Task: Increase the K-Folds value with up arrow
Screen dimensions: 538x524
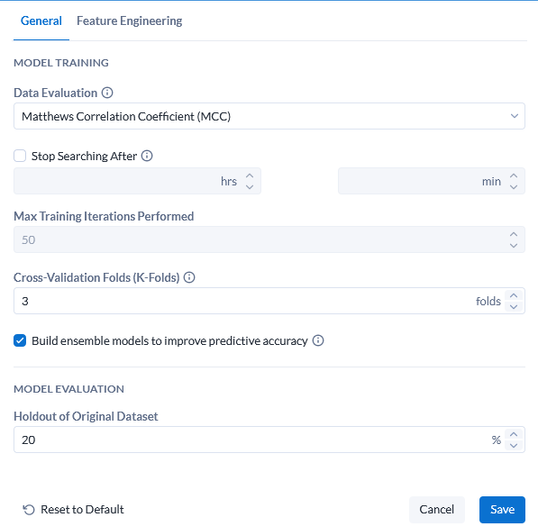Action: (x=513, y=295)
